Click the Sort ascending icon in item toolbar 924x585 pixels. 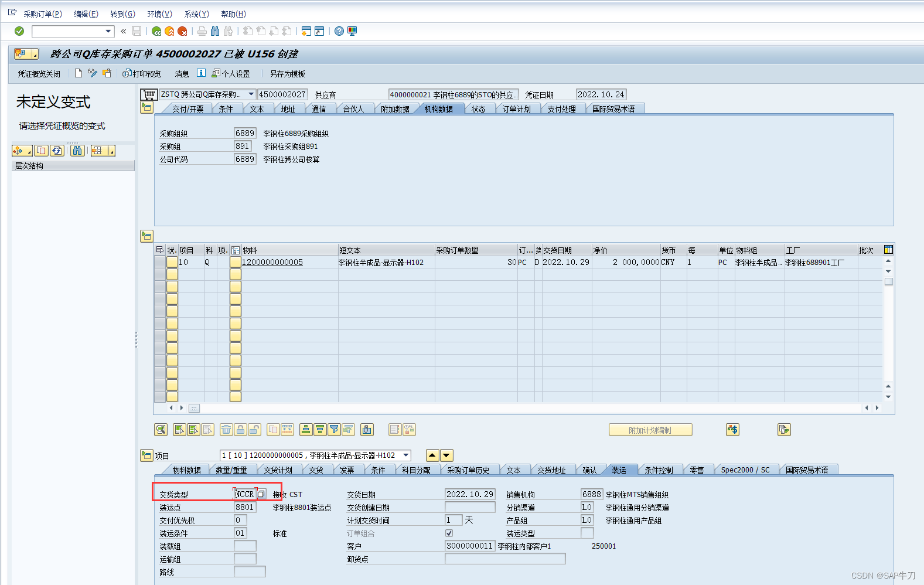click(306, 430)
